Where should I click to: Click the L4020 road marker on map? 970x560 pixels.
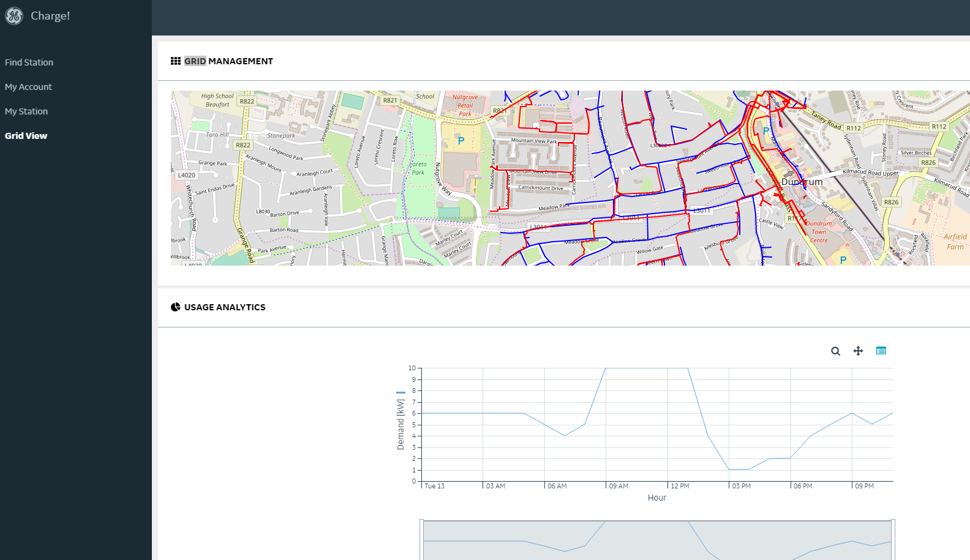tap(187, 175)
